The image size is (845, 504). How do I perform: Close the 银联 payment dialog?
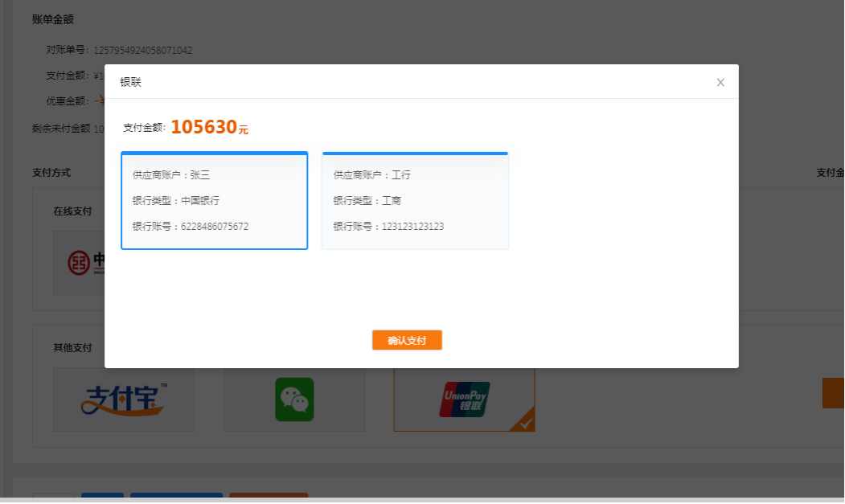pos(720,82)
